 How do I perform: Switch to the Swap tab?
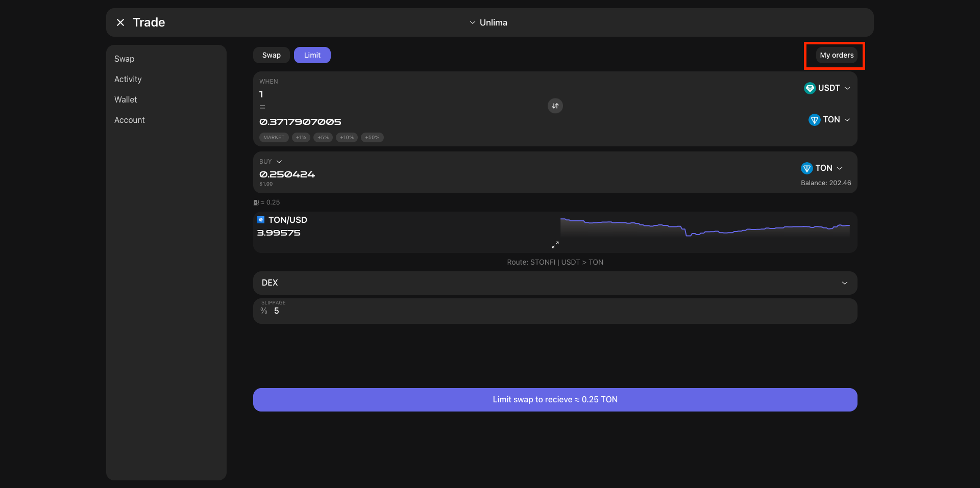click(271, 55)
